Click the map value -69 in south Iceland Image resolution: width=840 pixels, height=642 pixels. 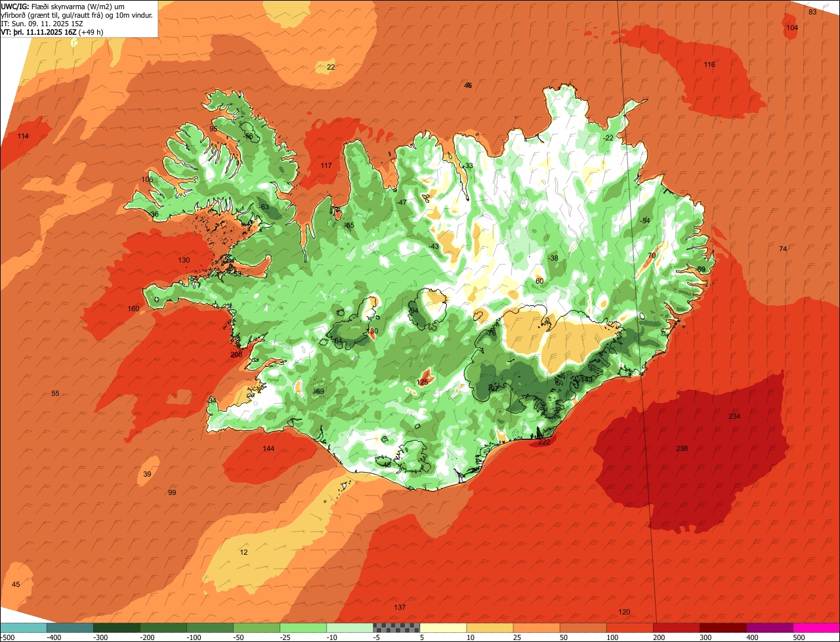(x=319, y=391)
